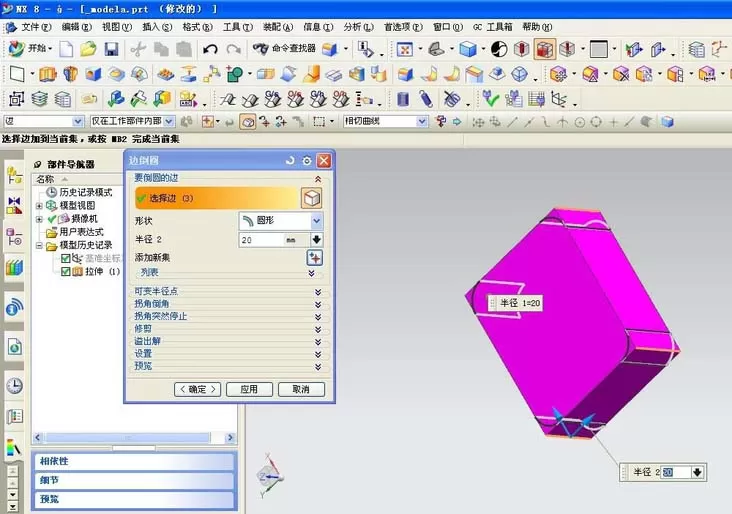Click the Roles sidebar icon
This screenshot has height=514, width=732.
tap(14, 448)
